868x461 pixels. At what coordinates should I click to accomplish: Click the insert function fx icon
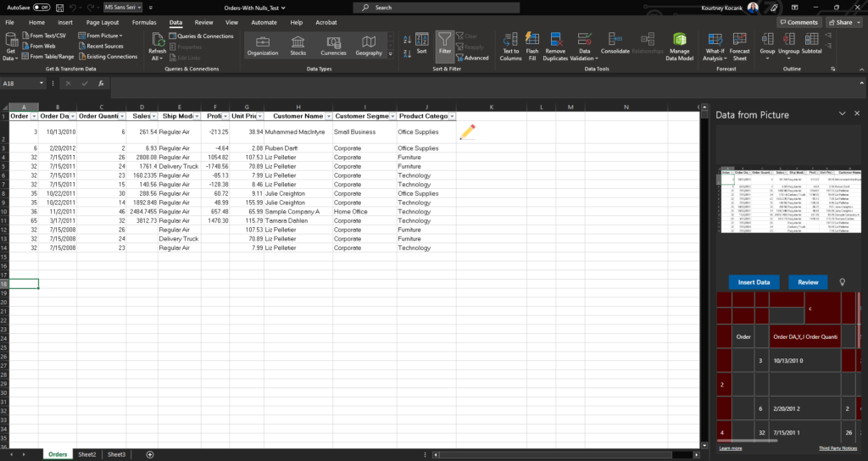click(101, 83)
